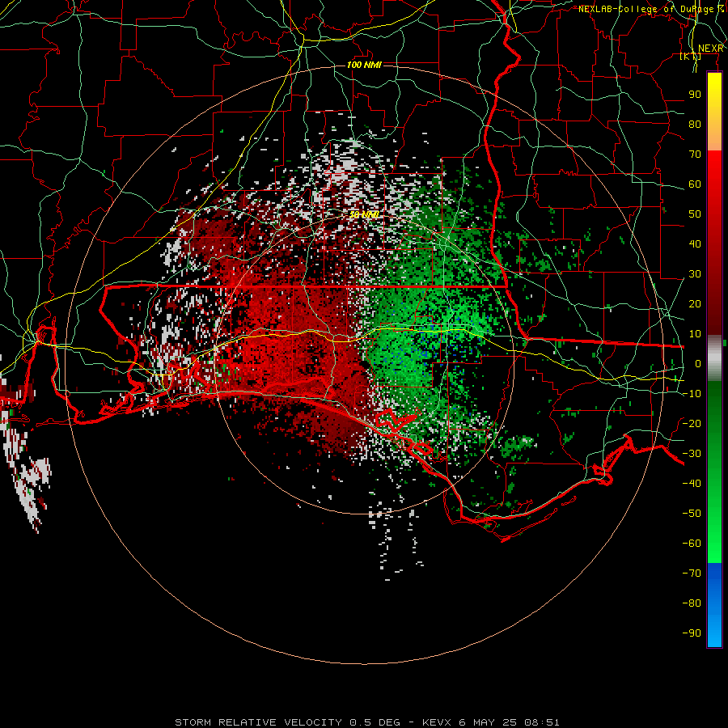Click the -90 value on velocity scale
The width and height of the screenshot is (728, 728).
click(x=692, y=633)
